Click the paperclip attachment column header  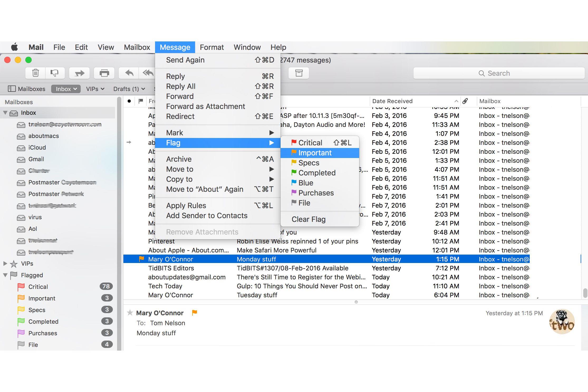coord(465,101)
